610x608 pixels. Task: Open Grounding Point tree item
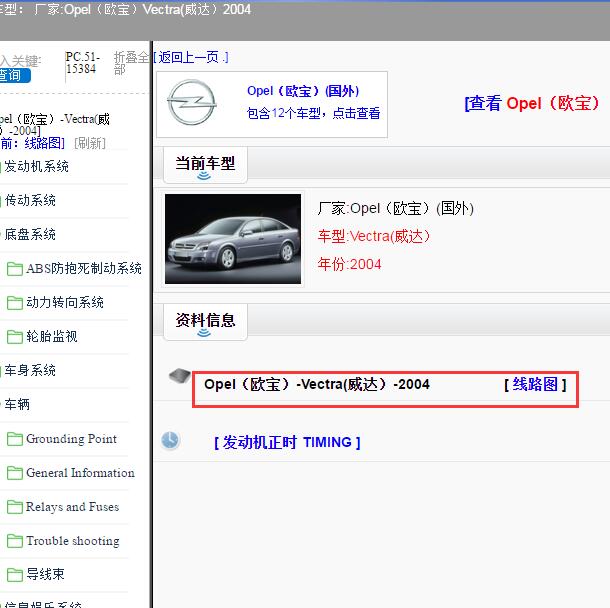71,439
